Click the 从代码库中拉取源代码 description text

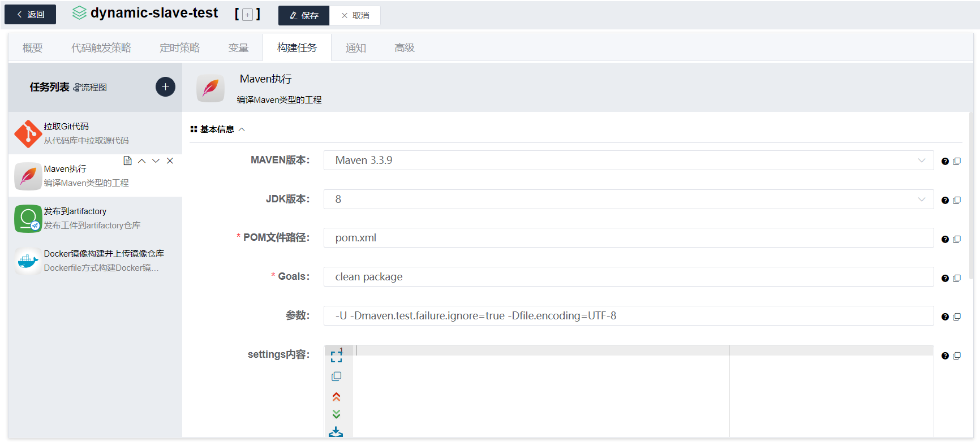coord(86,141)
